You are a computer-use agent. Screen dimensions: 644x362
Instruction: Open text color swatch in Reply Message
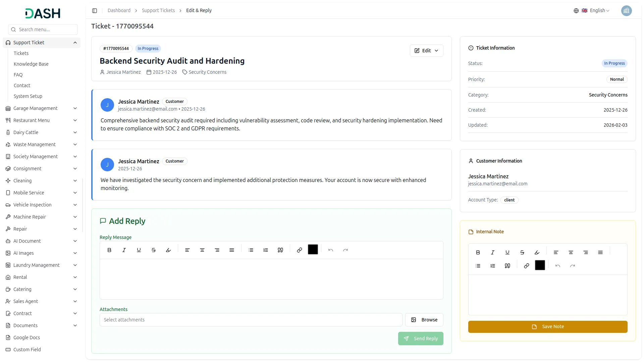tap(313, 250)
